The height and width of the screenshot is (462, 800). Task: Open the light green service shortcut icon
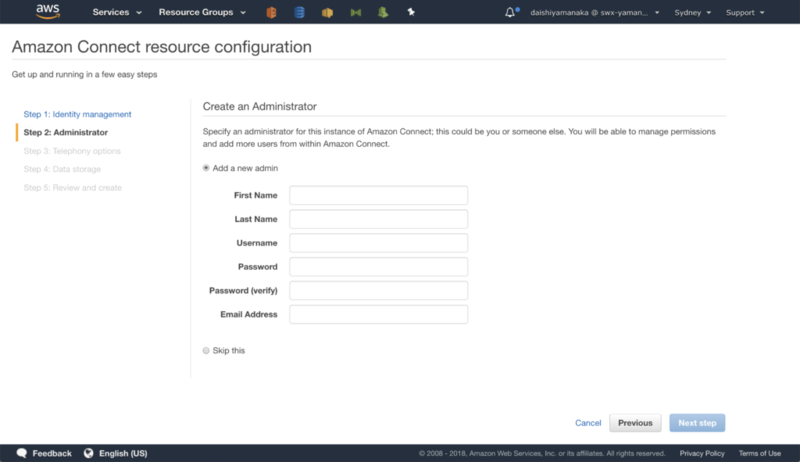(x=383, y=12)
